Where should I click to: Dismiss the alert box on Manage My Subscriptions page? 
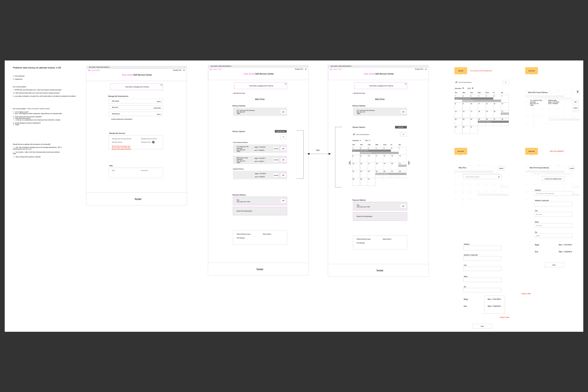click(x=161, y=85)
